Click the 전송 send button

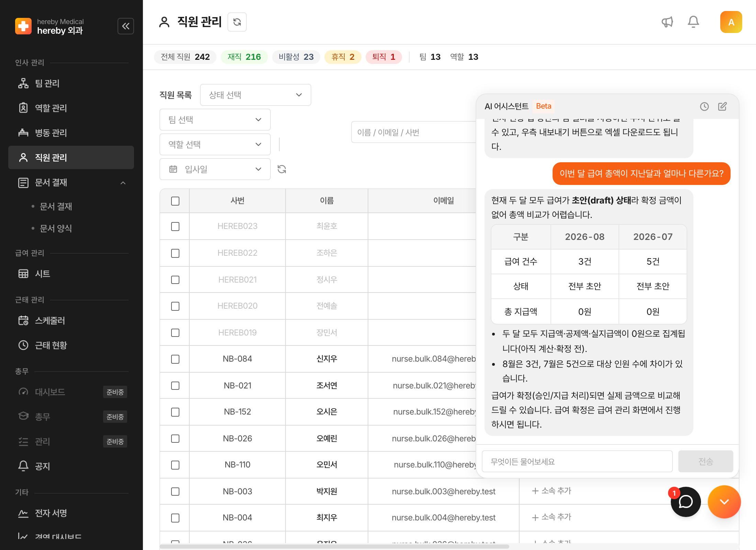click(x=706, y=461)
